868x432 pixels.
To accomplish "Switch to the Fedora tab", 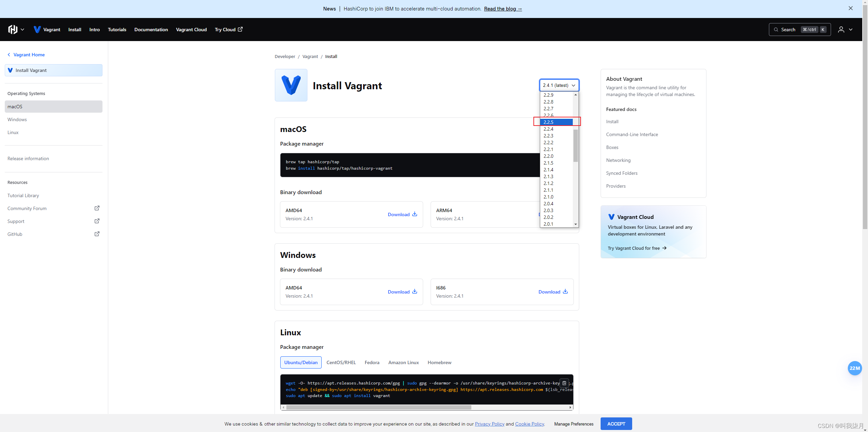I will tap(372, 362).
